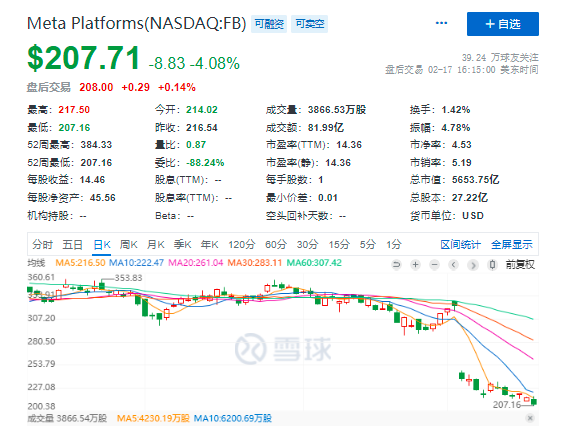
Task: Click the 可卖空 short-selling tag
Action: click(x=310, y=24)
